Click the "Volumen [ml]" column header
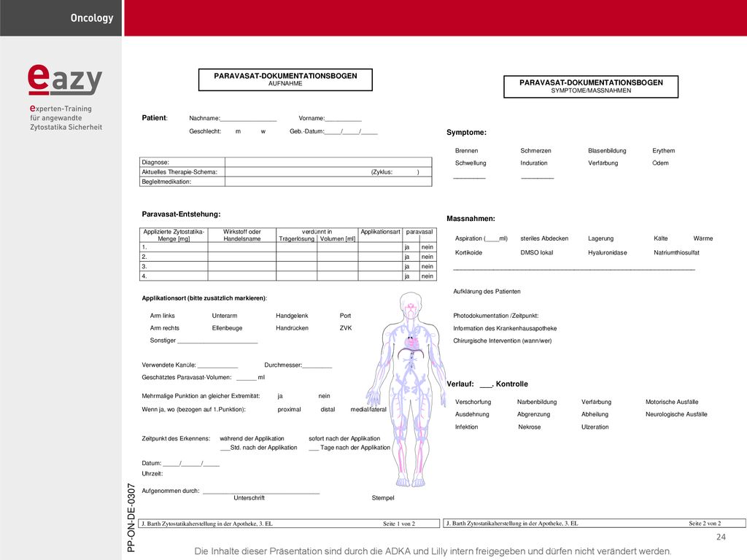This screenshot has height=560, width=747. tap(338, 239)
